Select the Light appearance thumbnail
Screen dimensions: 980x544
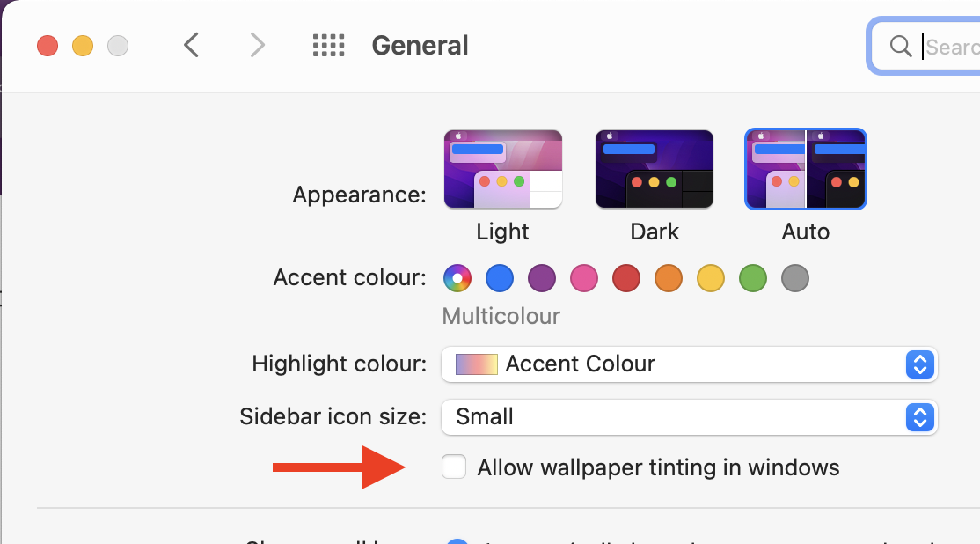[x=503, y=169]
